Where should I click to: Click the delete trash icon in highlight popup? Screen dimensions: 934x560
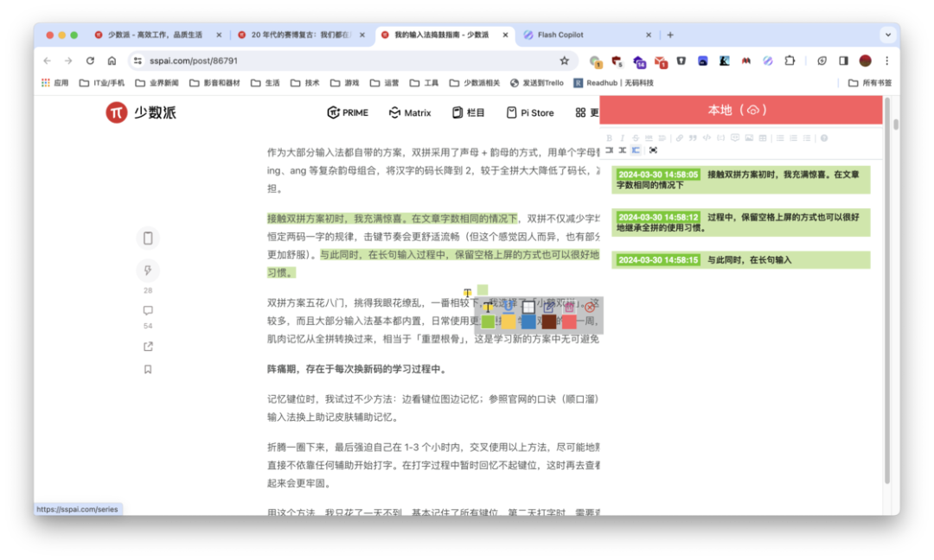click(569, 307)
